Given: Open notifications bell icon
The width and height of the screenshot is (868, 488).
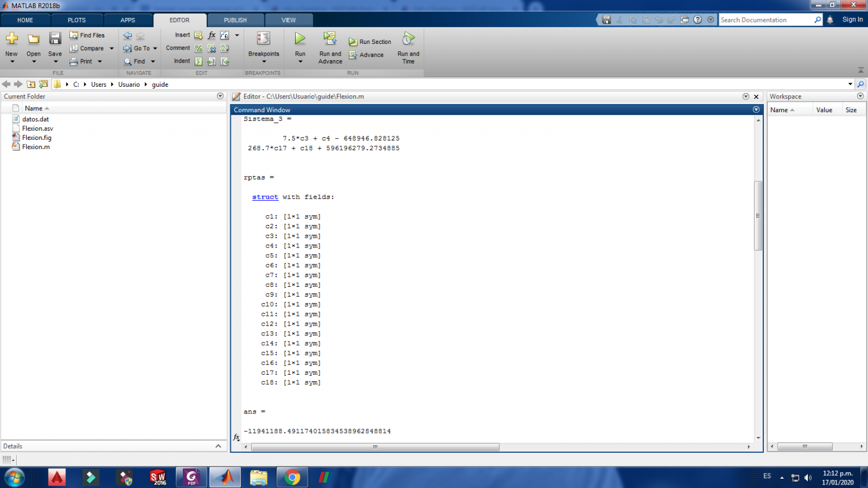Looking at the screenshot, I should 830,20.
